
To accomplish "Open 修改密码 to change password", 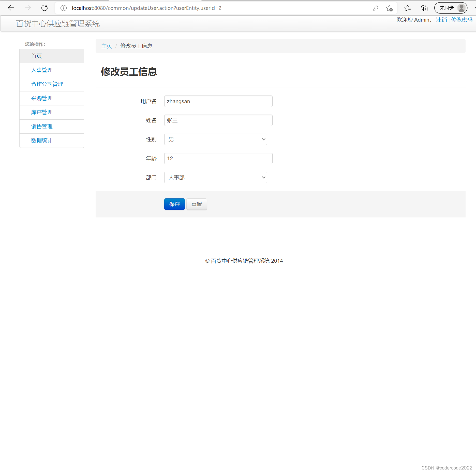I will (x=462, y=20).
